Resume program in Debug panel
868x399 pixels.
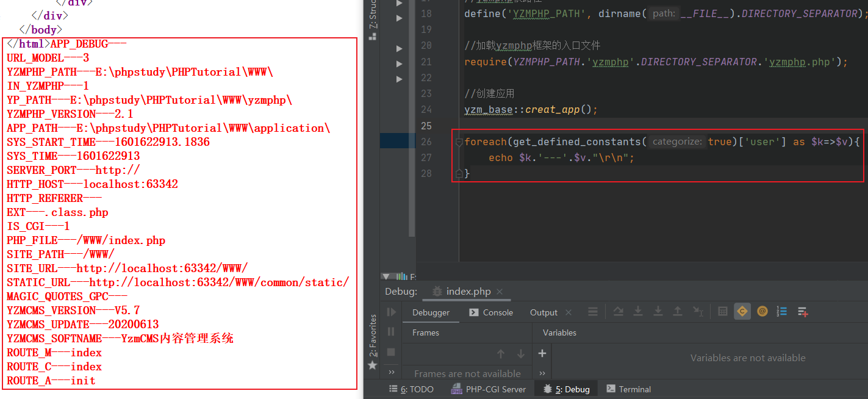[391, 312]
